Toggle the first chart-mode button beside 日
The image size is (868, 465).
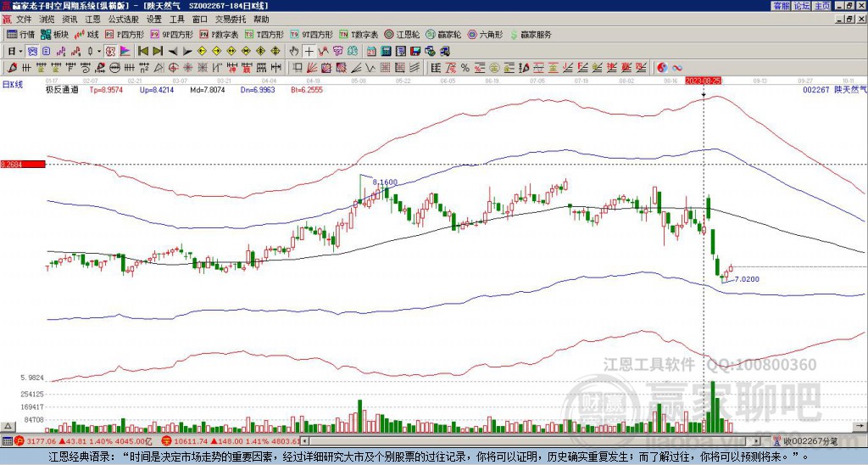pyautogui.click(x=32, y=52)
